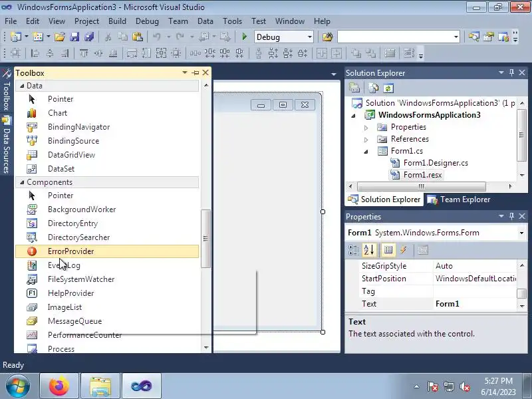This screenshot has width=532, height=399.
Task: Toggle Categorized view in Properties panel
Action: [354, 250]
